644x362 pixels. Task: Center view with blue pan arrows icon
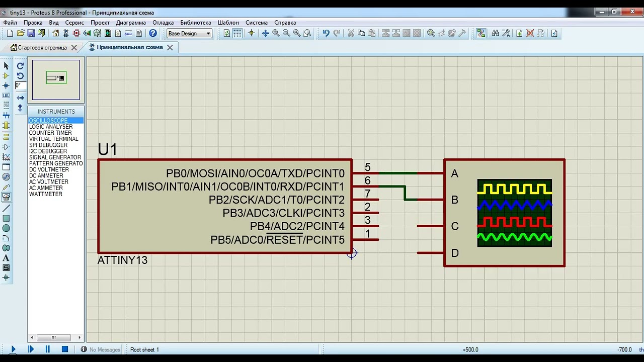(265, 33)
